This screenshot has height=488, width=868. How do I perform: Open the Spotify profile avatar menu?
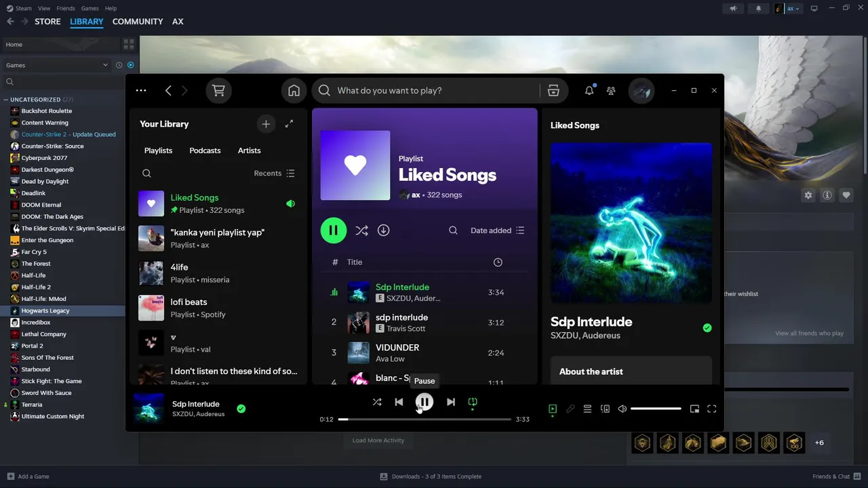(642, 90)
